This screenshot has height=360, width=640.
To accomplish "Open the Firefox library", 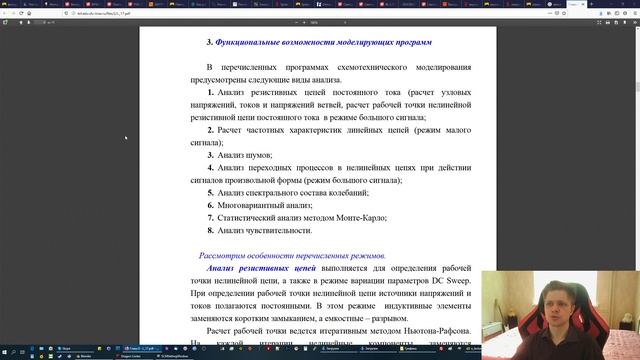I will pos(609,13).
